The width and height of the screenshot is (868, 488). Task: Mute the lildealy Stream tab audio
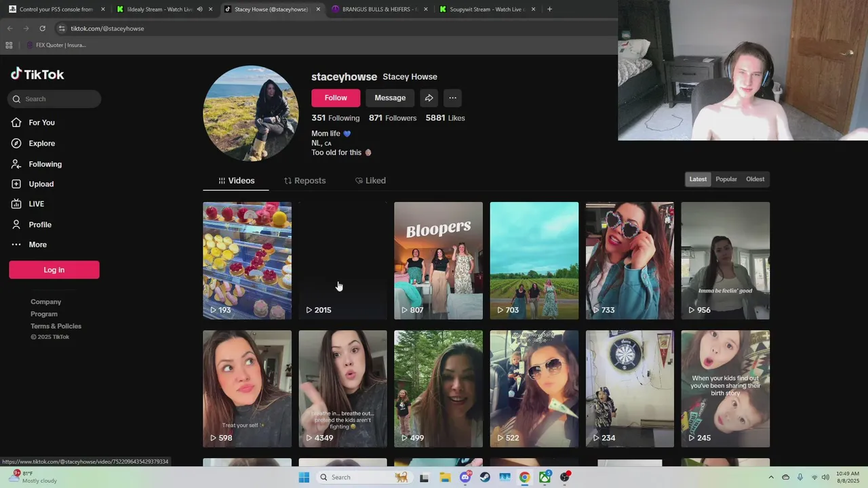pos(199,9)
